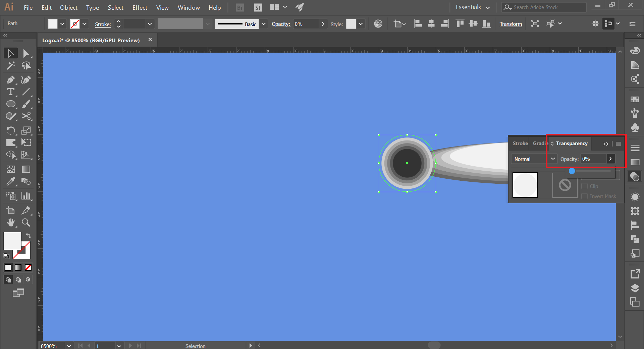Pick the Type tool
This screenshot has width=644, height=349.
point(11,92)
